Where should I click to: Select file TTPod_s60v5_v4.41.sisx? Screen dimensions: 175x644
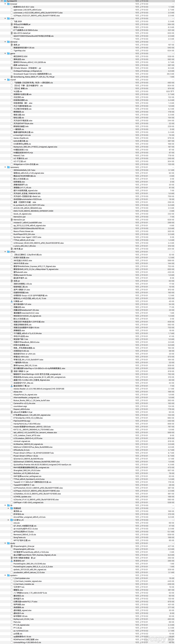click(x=24, y=240)
